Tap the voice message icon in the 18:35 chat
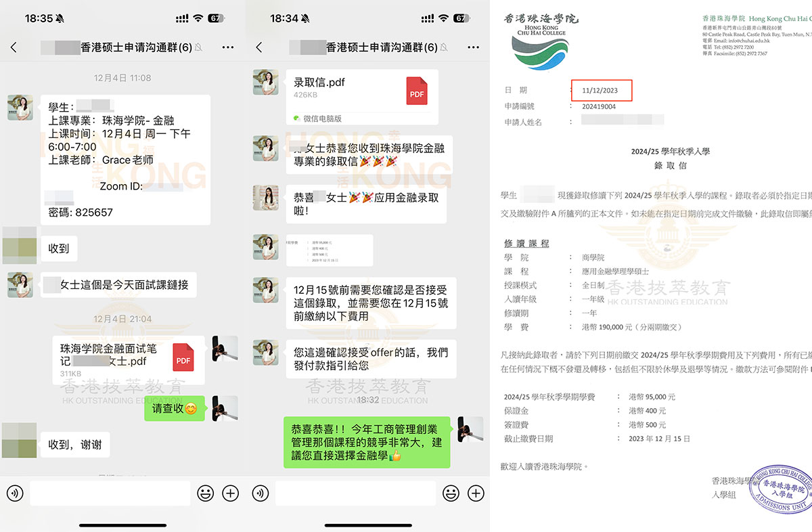Viewport: 812px width, 532px height. coord(14,493)
